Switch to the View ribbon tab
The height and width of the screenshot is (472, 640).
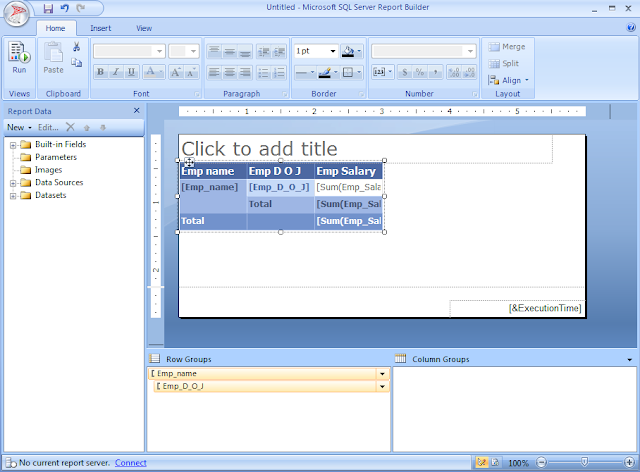(144, 28)
